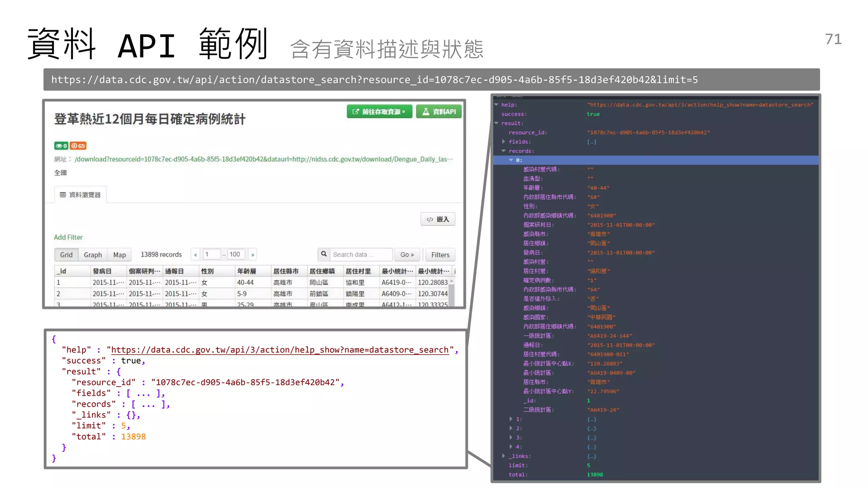Click the _id column header

click(72, 271)
